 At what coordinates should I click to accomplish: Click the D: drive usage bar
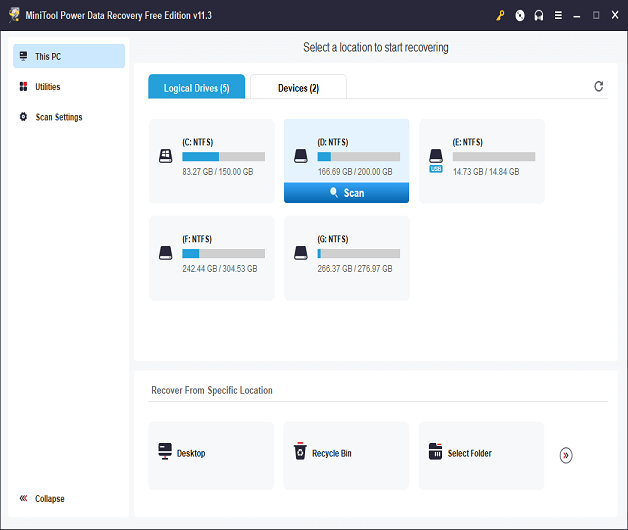358,156
